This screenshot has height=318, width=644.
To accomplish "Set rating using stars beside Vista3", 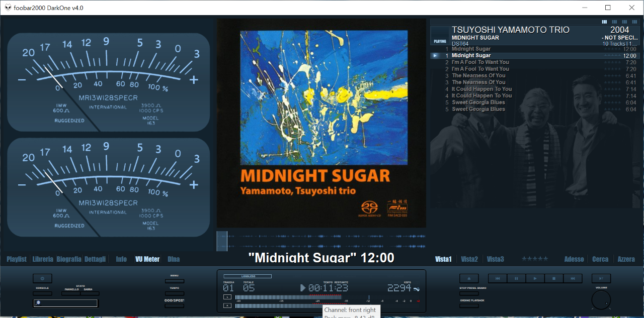I will [x=534, y=259].
